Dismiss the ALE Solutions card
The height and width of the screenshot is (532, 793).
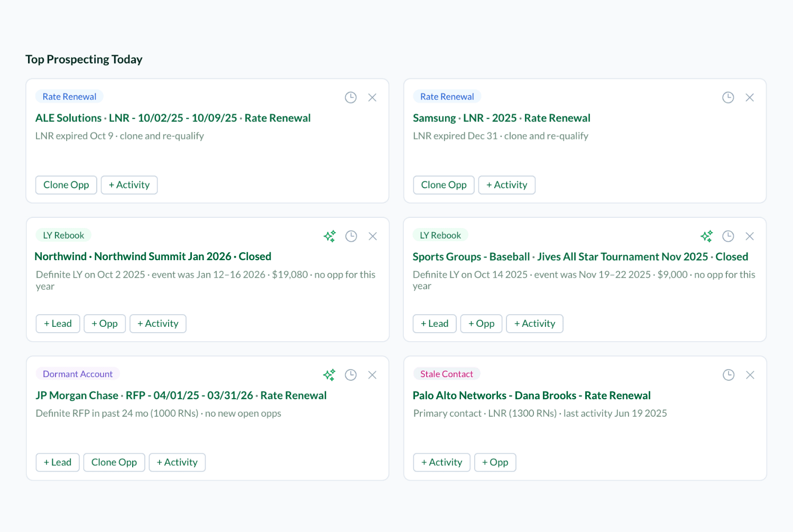tap(372, 97)
